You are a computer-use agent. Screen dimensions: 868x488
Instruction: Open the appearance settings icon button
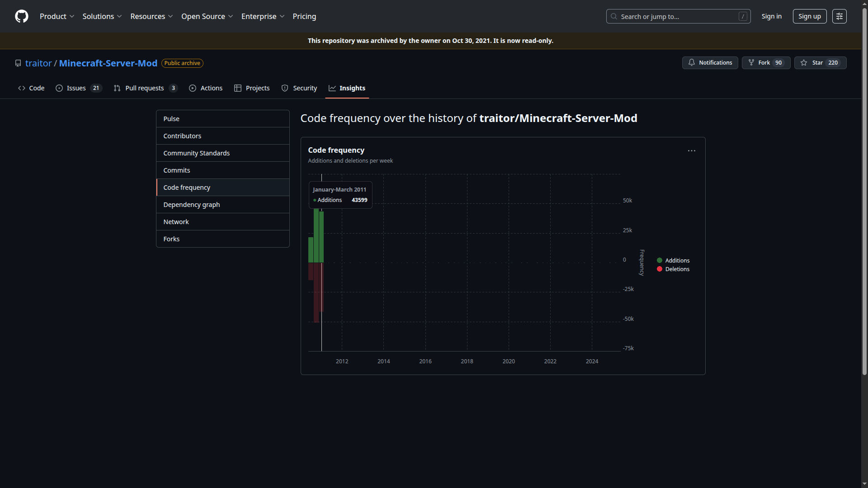tap(839, 16)
